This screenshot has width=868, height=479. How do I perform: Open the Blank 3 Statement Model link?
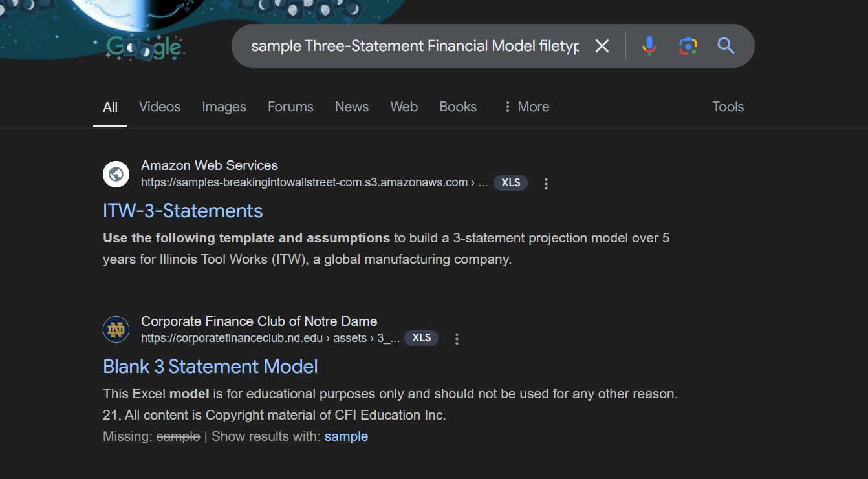click(x=210, y=367)
